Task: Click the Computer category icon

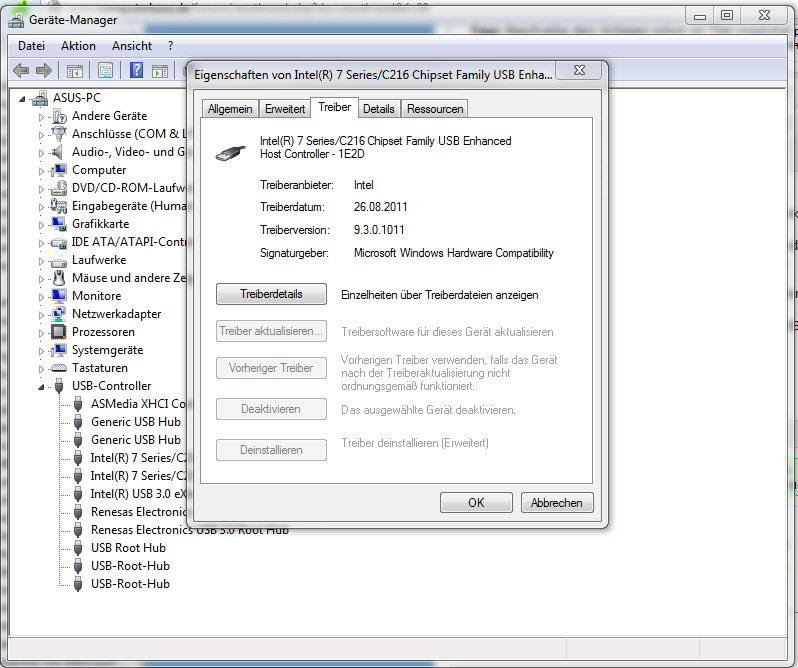Action: (x=59, y=170)
